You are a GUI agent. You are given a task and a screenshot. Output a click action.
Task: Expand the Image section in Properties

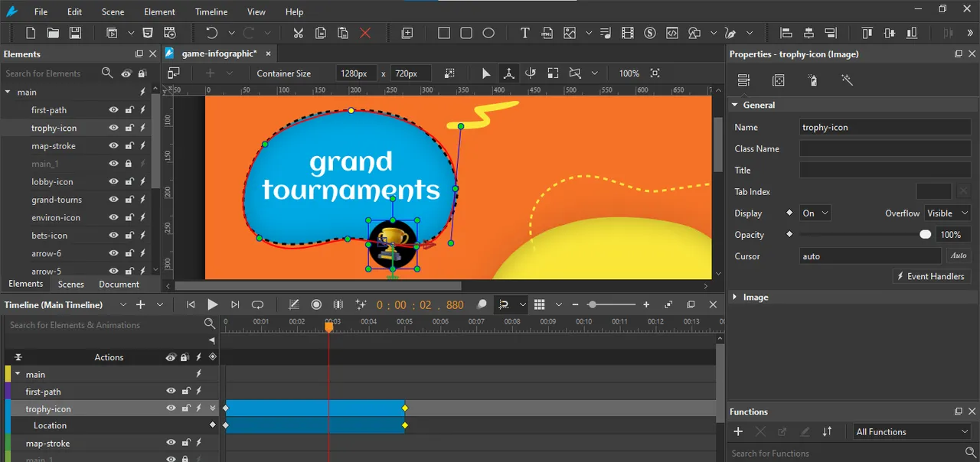[735, 297]
